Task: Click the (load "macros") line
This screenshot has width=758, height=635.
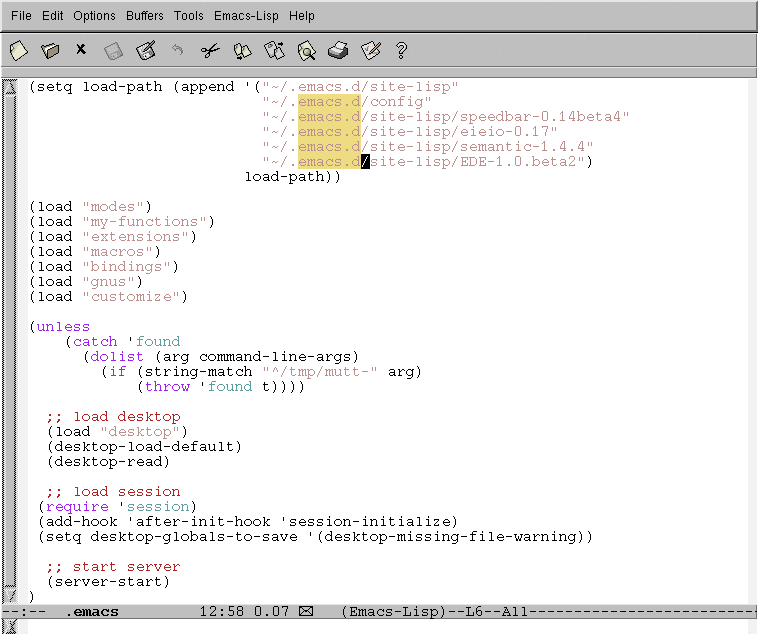Action: click(x=95, y=252)
